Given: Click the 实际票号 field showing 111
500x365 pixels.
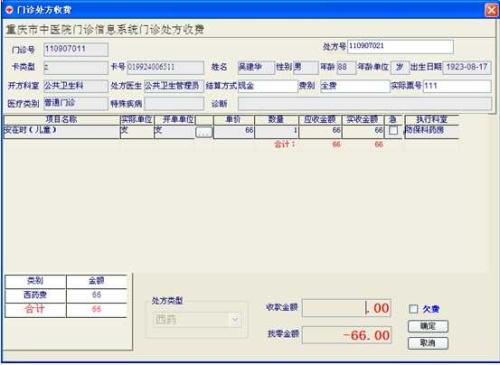Looking at the screenshot, I should (457, 86).
